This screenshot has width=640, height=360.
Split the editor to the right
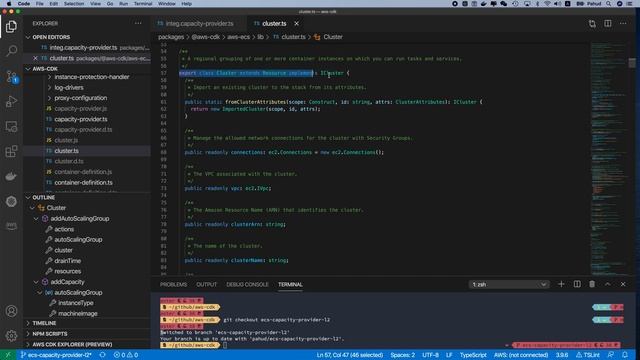coord(608,24)
